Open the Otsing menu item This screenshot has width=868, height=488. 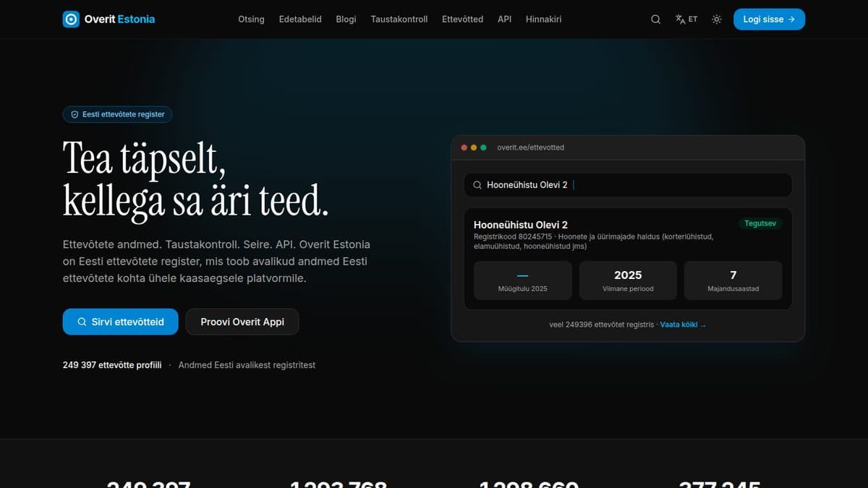pos(251,20)
